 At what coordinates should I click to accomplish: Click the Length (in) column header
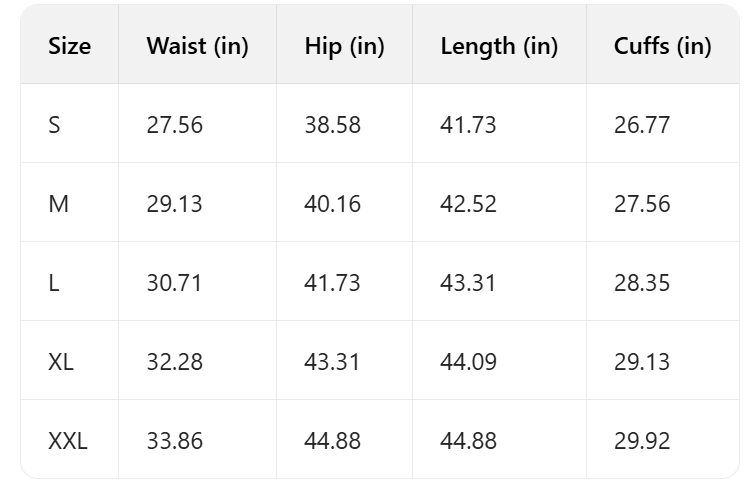498,46
